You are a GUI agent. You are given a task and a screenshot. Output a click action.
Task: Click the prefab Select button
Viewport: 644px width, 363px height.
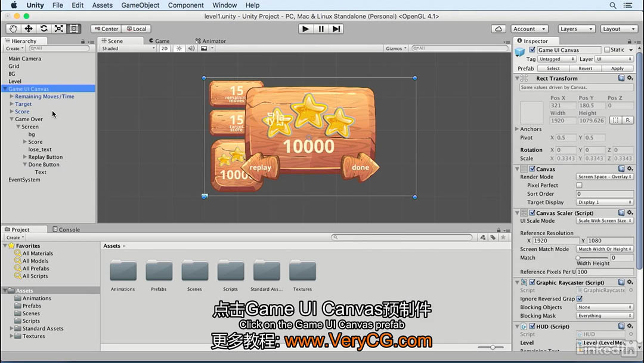click(553, 69)
